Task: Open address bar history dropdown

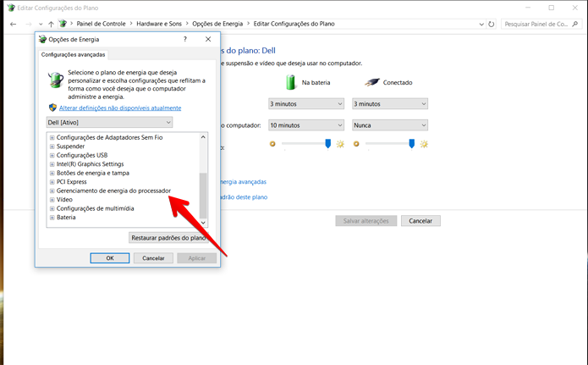Action: click(481, 25)
